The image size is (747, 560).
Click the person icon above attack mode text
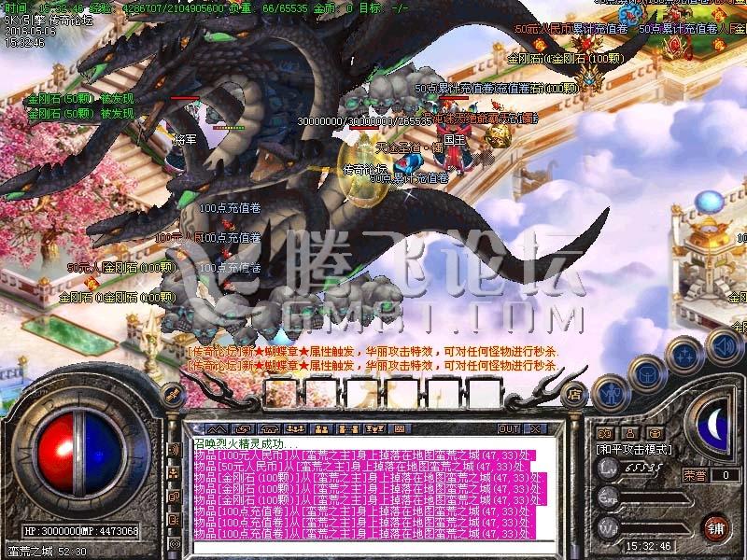629,434
